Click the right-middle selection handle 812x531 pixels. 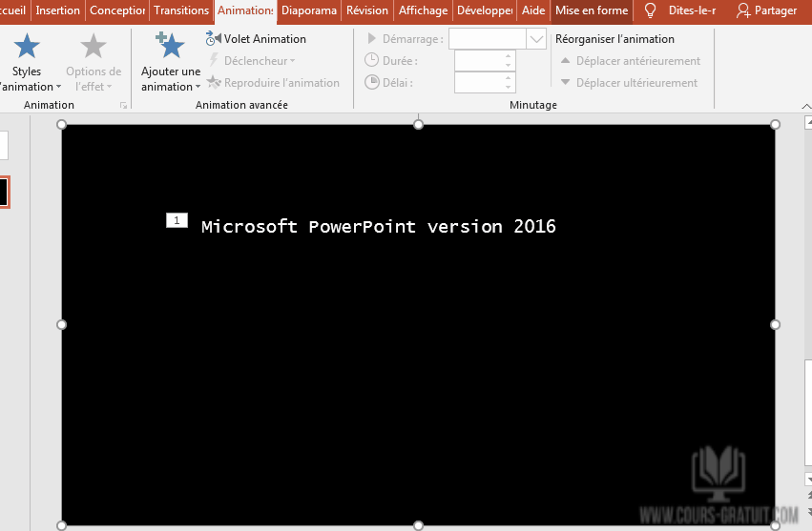pyautogui.click(x=775, y=324)
